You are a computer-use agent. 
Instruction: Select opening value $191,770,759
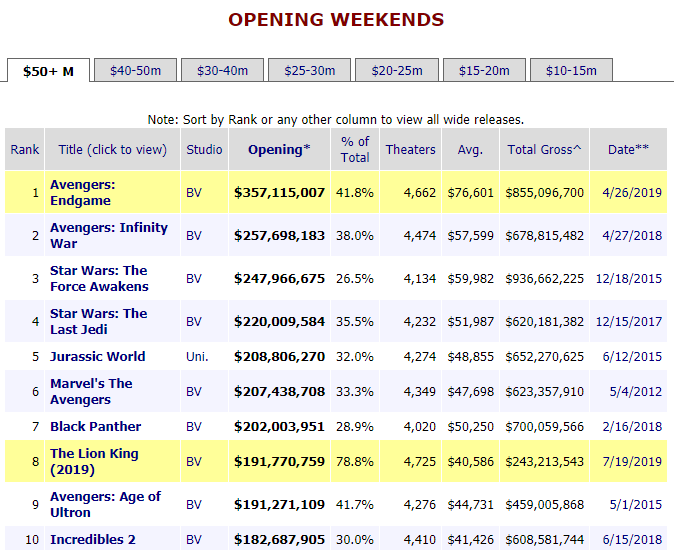[279, 461]
